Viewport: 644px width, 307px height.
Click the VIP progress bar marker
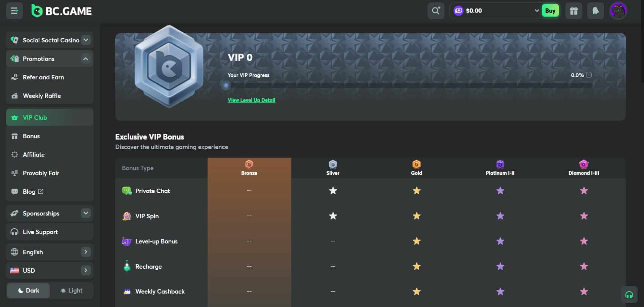[x=226, y=85]
